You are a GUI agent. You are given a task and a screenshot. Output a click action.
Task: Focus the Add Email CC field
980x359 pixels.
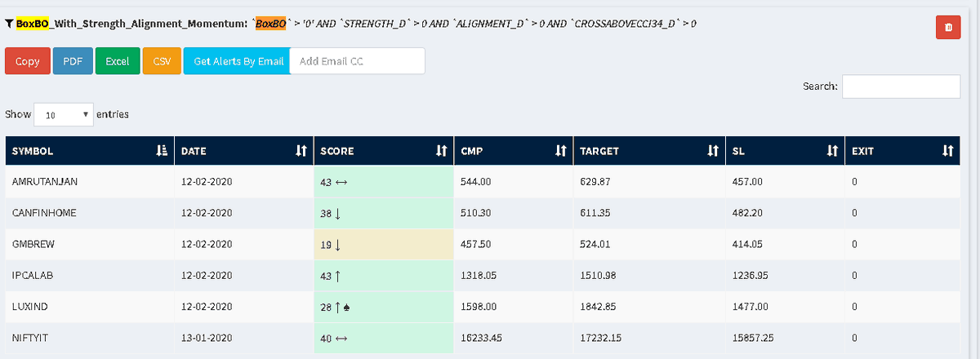click(x=357, y=61)
